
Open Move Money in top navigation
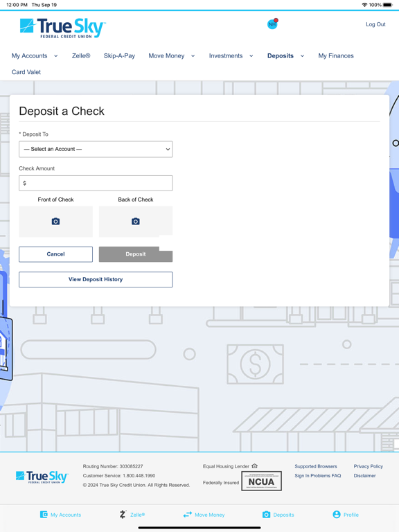click(x=166, y=55)
